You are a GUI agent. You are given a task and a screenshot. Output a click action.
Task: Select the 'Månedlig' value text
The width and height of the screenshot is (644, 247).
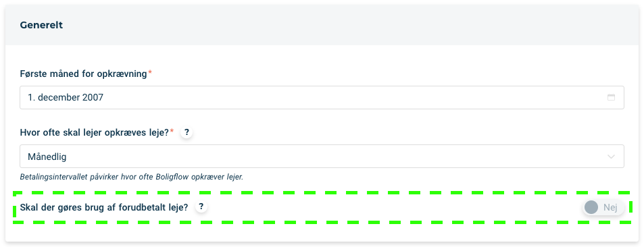click(47, 157)
